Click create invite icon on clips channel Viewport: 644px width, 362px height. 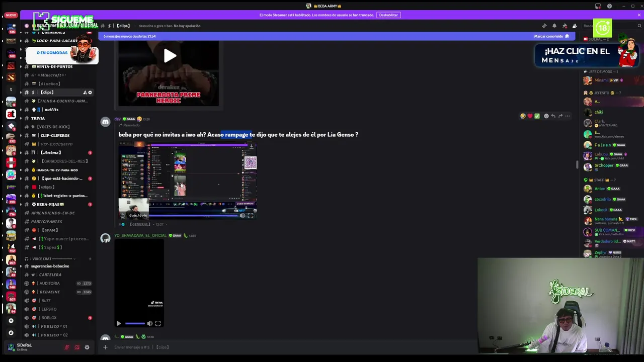pos(85,93)
